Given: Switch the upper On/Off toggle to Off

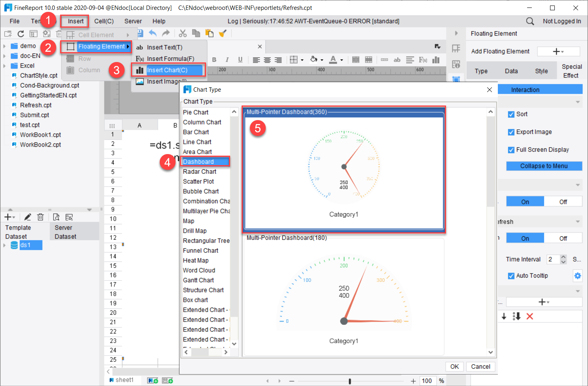Looking at the screenshot, I should point(563,202).
